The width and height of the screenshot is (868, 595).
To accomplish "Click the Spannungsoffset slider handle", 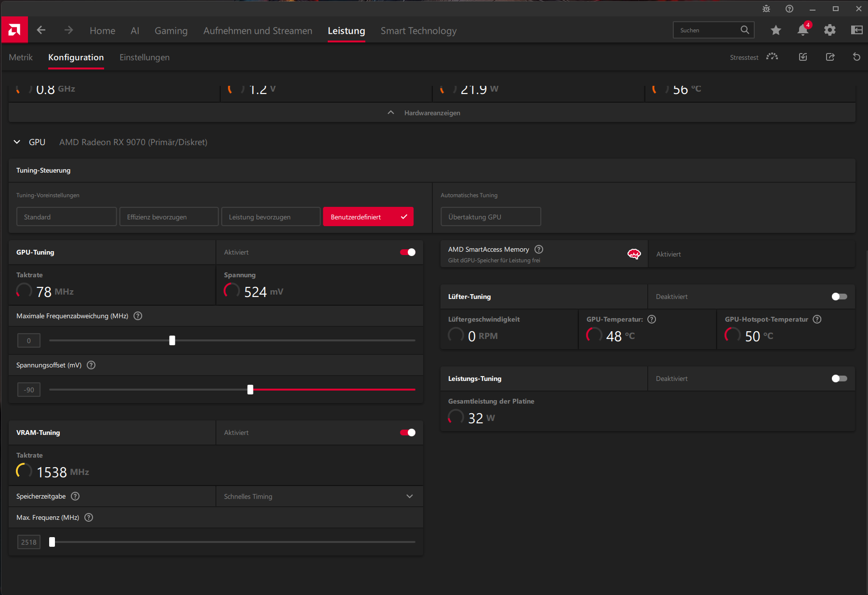I will point(250,390).
